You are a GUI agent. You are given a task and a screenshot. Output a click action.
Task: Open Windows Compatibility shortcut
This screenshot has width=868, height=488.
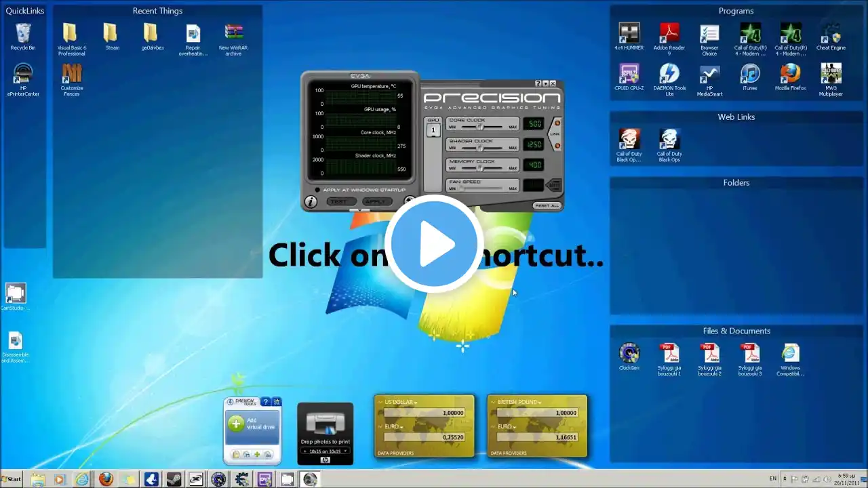point(790,359)
